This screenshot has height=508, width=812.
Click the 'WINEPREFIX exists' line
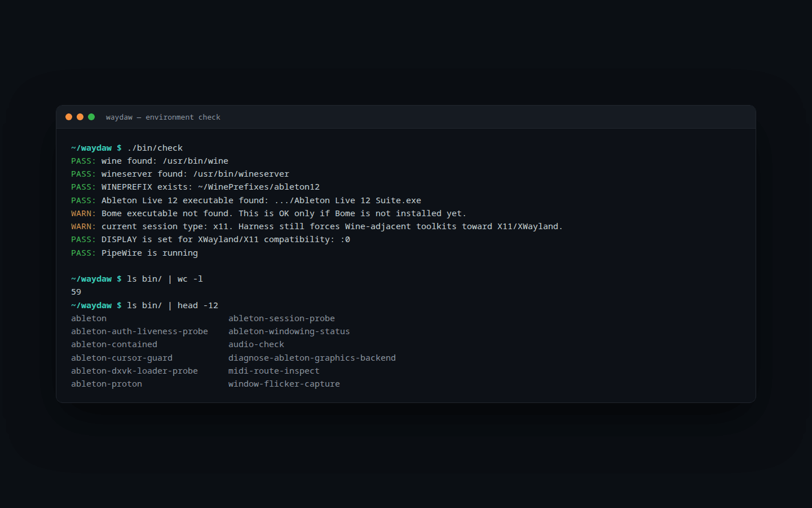pyautogui.click(x=195, y=187)
